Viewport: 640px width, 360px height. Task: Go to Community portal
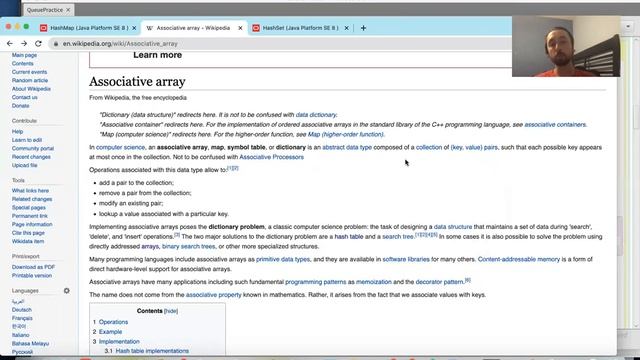tap(33, 149)
